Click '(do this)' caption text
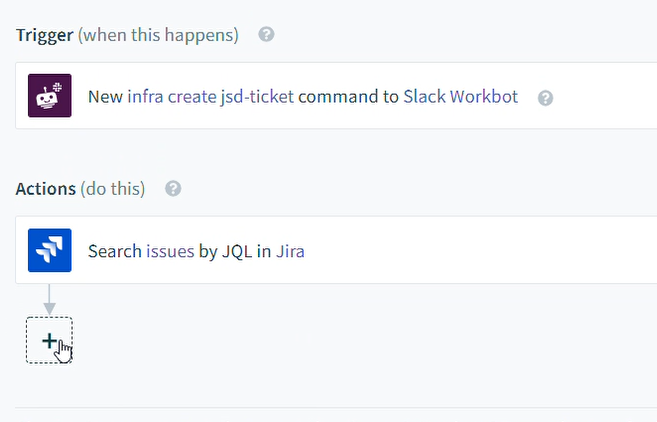Viewport: 657px width, 422px height. [113, 189]
